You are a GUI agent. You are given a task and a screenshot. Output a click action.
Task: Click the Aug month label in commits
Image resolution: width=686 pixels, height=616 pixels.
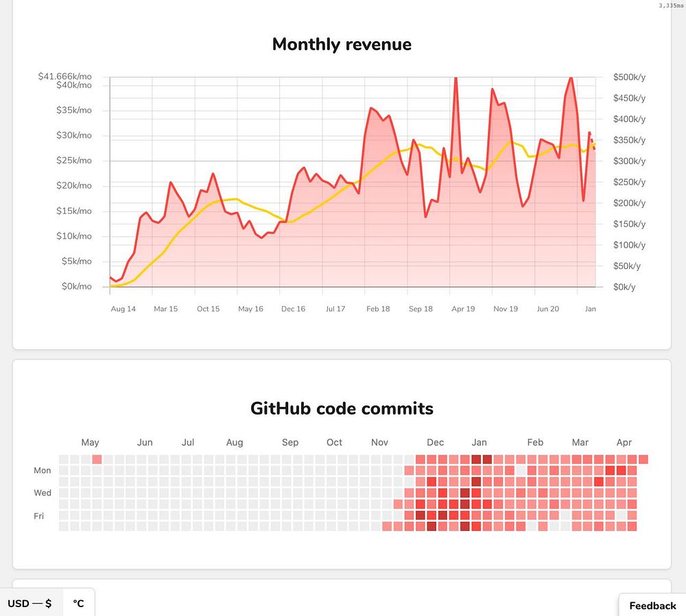coord(235,442)
